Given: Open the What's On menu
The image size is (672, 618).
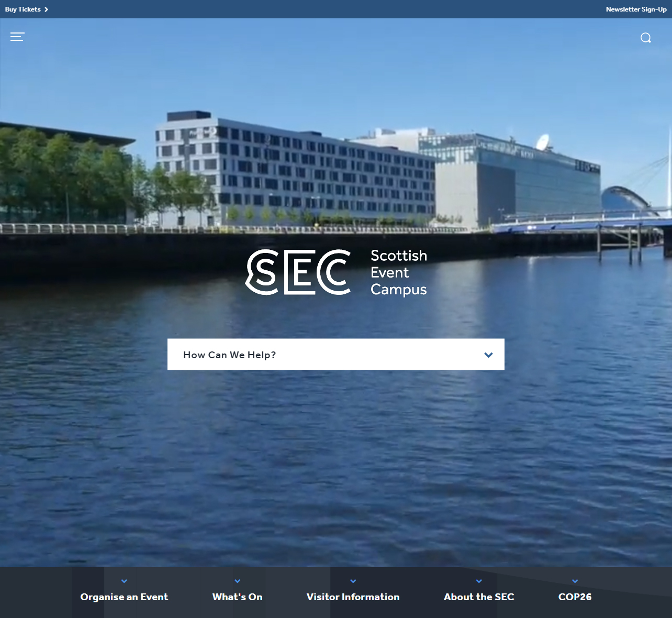Looking at the screenshot, I should pyautogui.click(x=238, y=597).
